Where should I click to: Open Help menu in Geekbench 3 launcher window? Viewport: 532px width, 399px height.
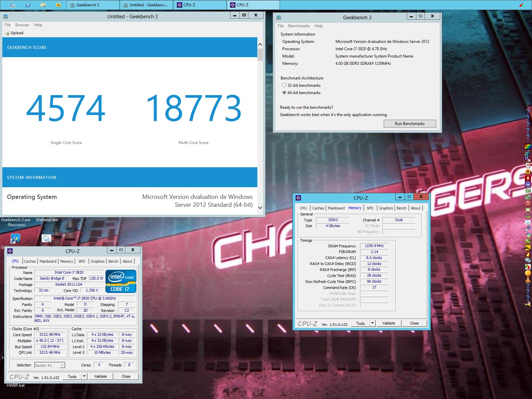319,26
